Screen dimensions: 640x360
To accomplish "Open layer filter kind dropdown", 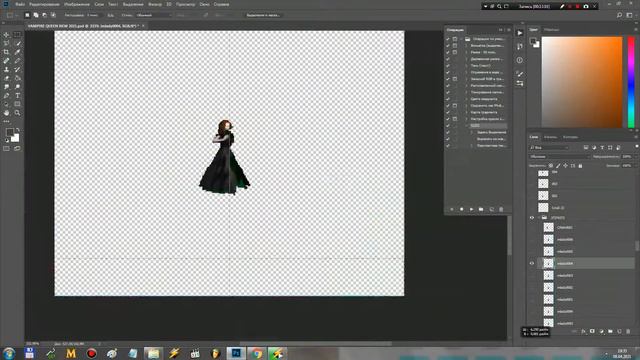I will click(549, 147).
